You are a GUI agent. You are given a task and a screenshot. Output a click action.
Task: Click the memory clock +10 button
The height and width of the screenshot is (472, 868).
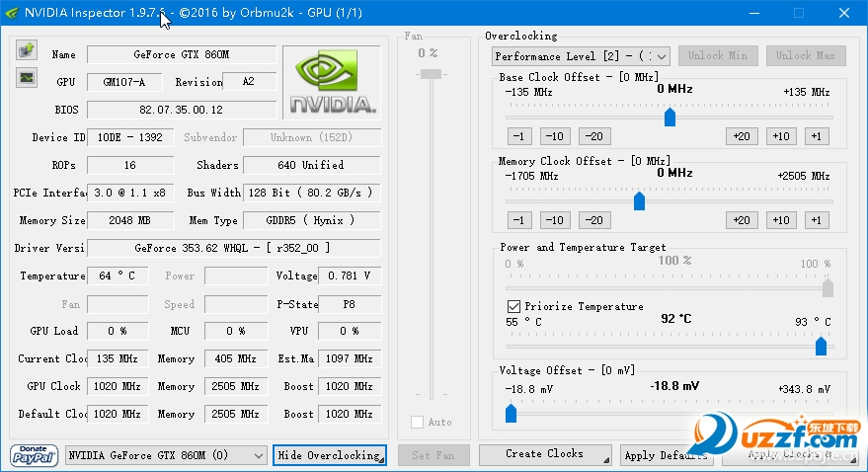point(781,220)
